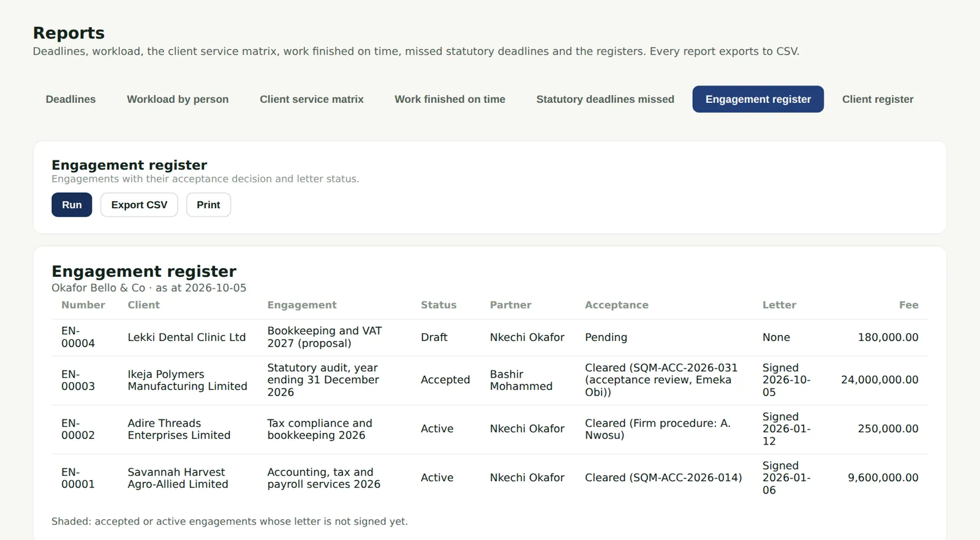This screenshot has width=980, height=540.
Task: Open the Client service matrix tab
Action: (x=312, y=99)
